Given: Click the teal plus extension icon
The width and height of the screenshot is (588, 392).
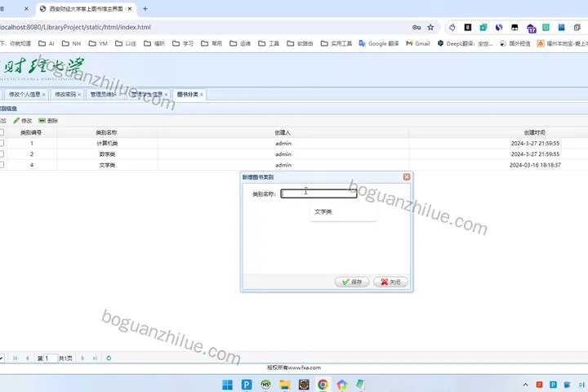Looking at the screenshot, I should (x=483, y=27).
